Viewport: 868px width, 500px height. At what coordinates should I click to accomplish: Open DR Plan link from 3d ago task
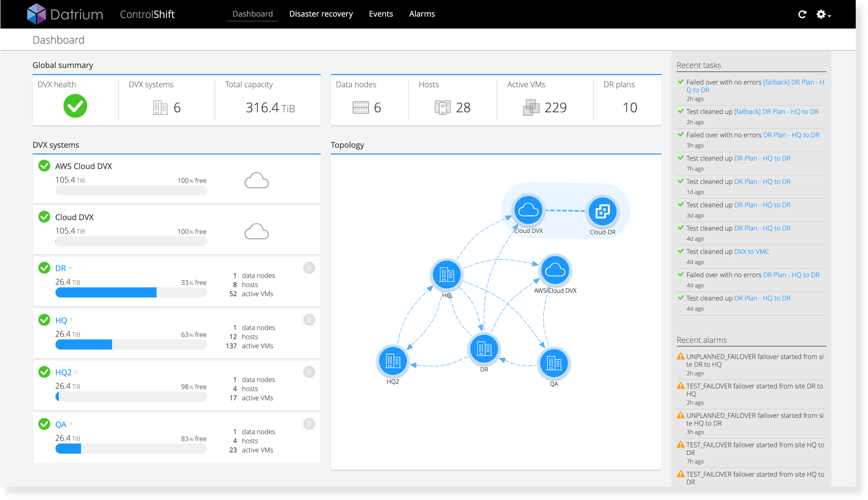point(762,205)
